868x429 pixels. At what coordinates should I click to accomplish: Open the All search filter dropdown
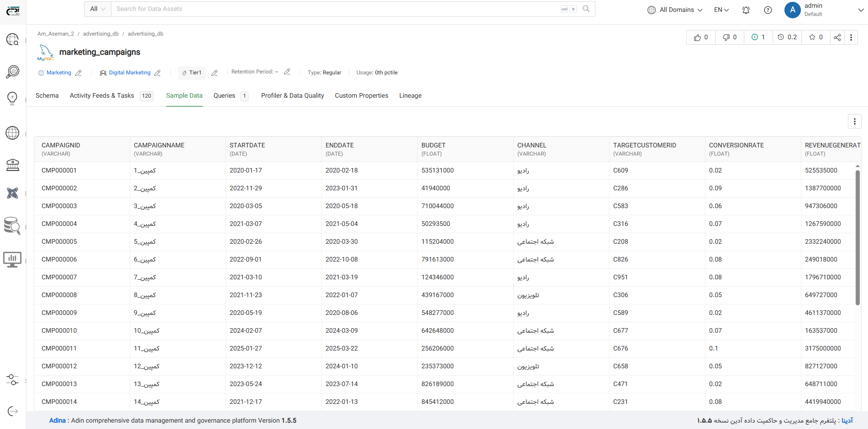[x=98, y=9]
